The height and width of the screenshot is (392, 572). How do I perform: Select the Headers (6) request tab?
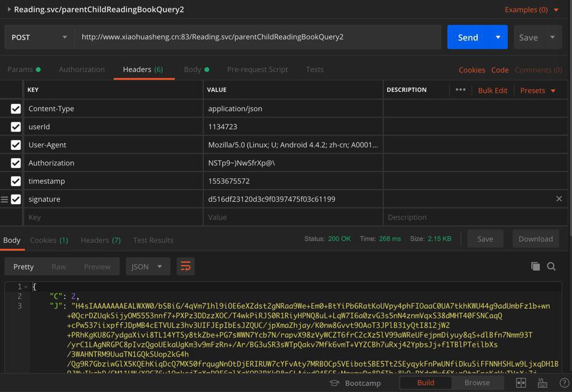tap(143, 69)
